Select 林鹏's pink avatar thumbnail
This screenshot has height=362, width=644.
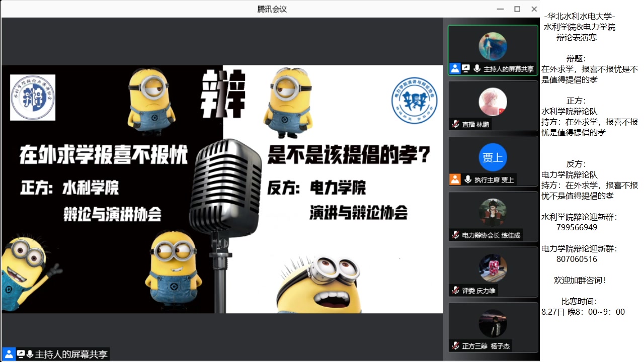click(493, 102)
